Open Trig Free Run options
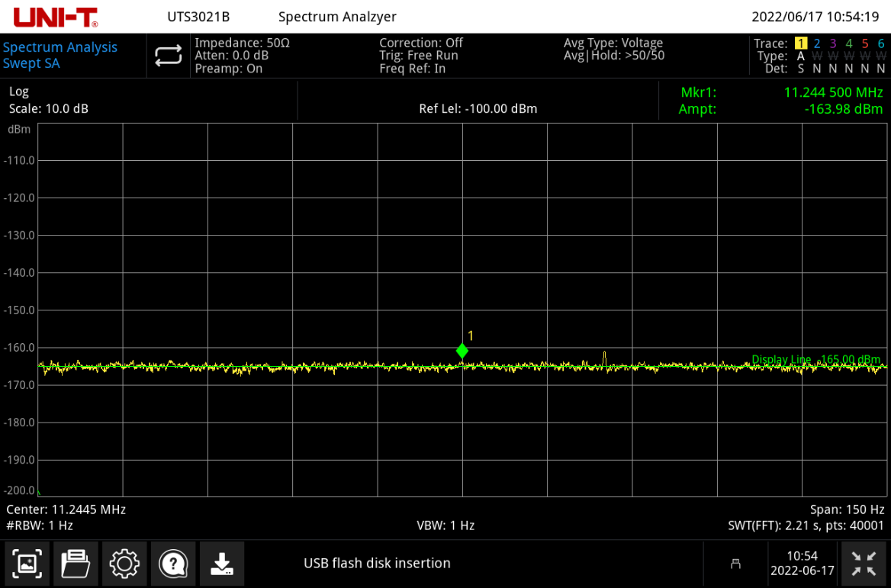891x588 pixels. 418,56
